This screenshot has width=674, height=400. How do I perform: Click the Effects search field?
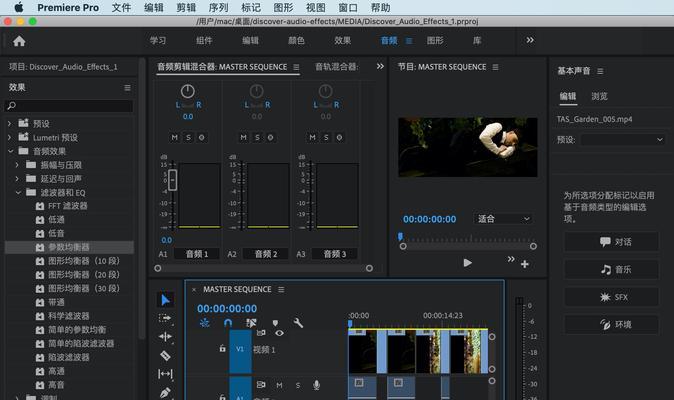[x=69, y=106]
